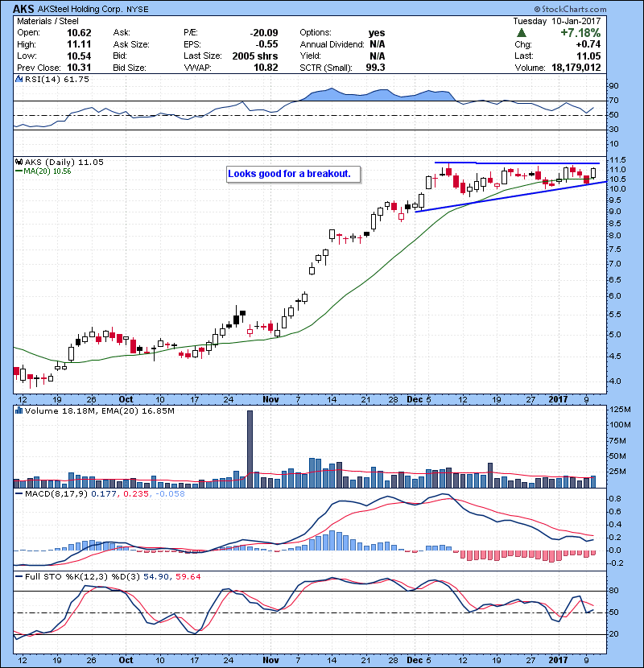Click the NYSE exchange label
This screenshot has height=668, width=644.
point(138,10)
